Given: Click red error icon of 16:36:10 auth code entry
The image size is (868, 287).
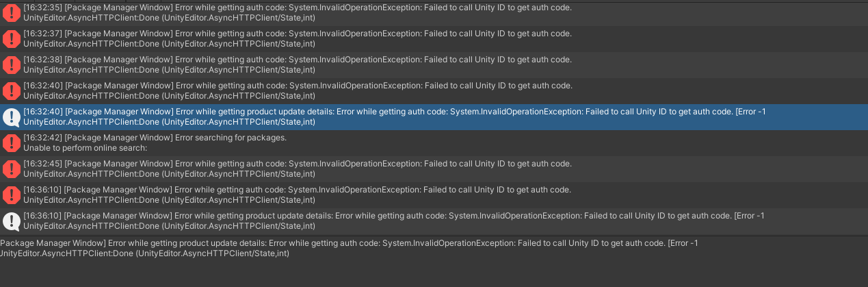Looking at the screenshot, I should click(x=11, y=195).
